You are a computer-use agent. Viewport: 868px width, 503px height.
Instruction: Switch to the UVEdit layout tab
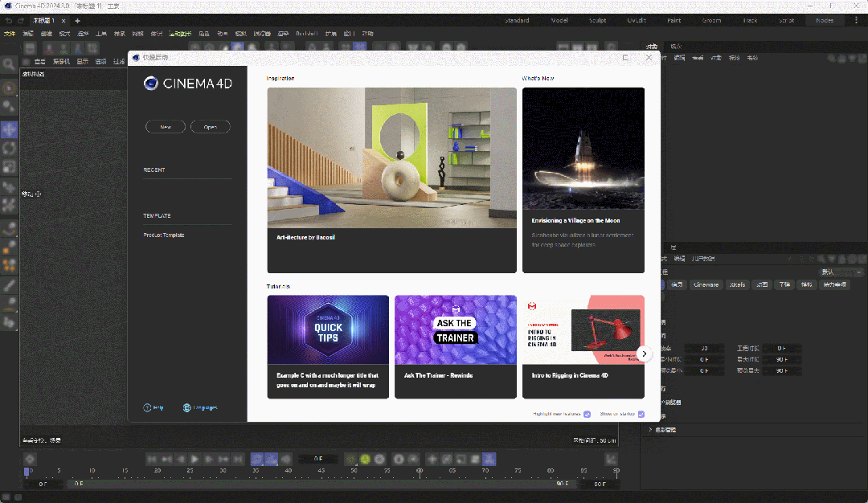click(637, 20)
